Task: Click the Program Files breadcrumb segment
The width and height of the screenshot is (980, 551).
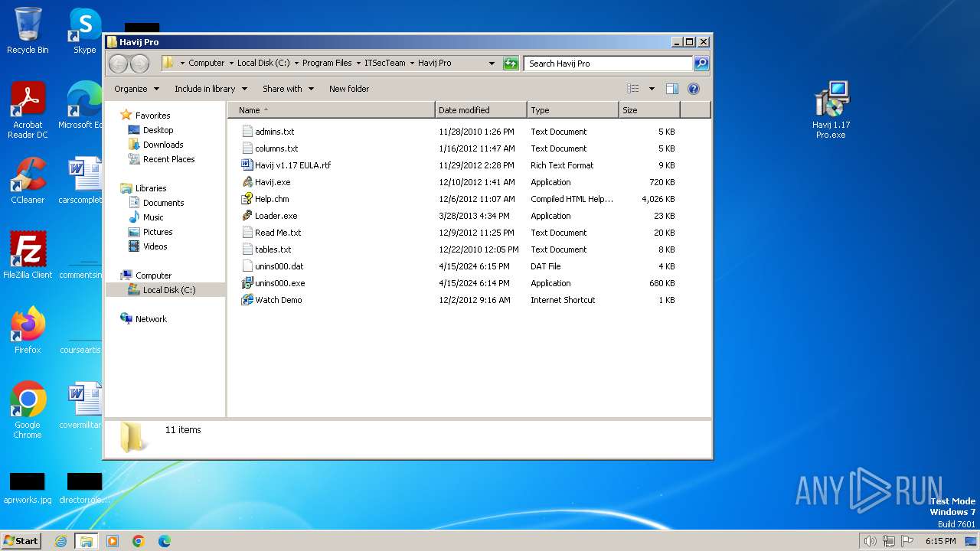Action: 327,64
